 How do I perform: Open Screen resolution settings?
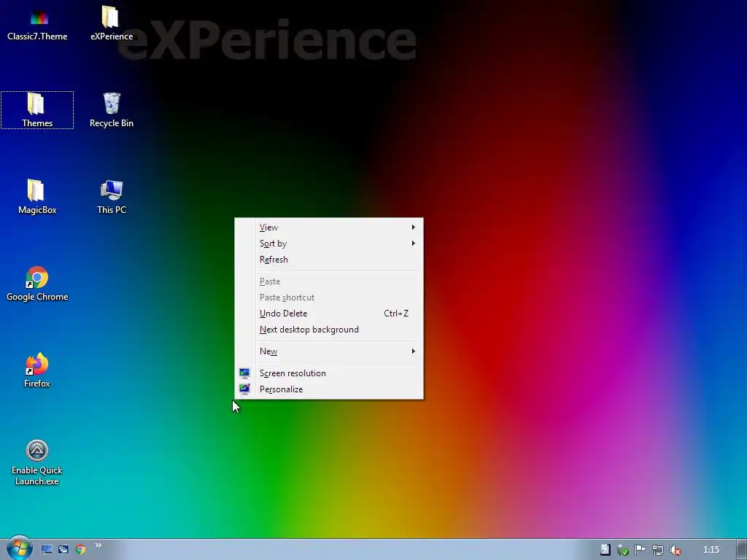click(x=329, y=373)
